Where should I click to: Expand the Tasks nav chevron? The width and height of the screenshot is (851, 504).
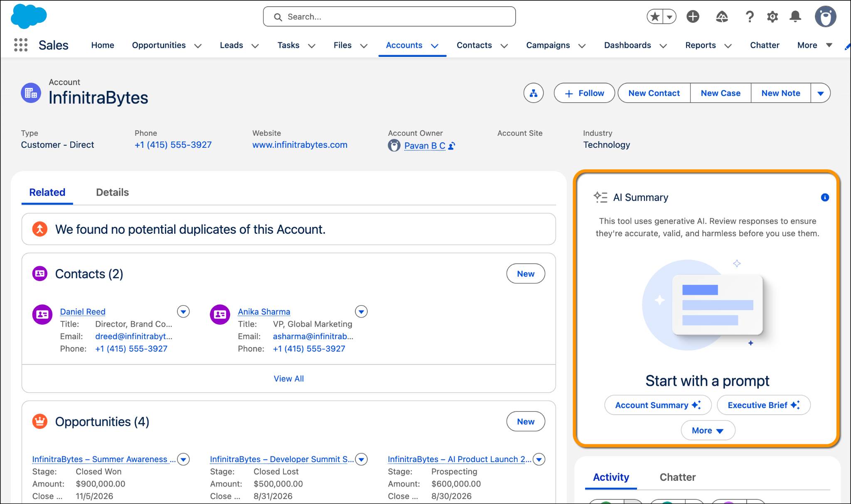(311, 46)
